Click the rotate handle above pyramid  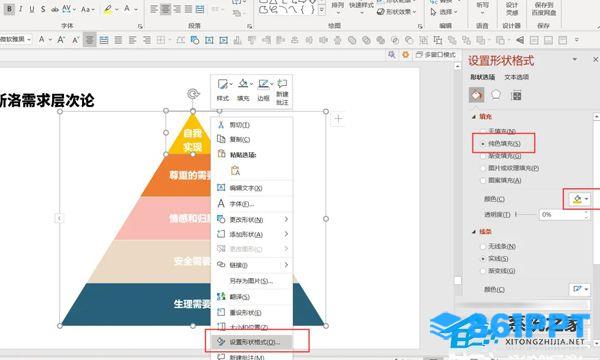[193, 94]
